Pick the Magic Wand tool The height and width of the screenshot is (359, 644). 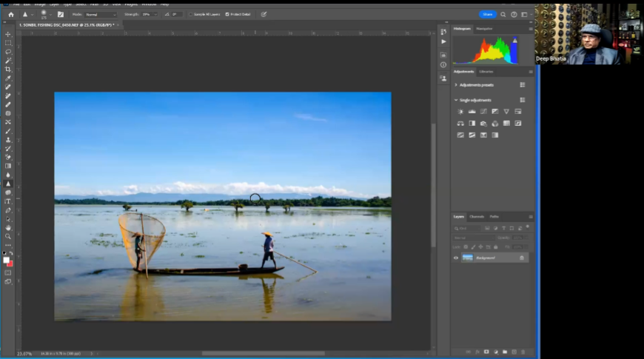[x=8, y=60]
